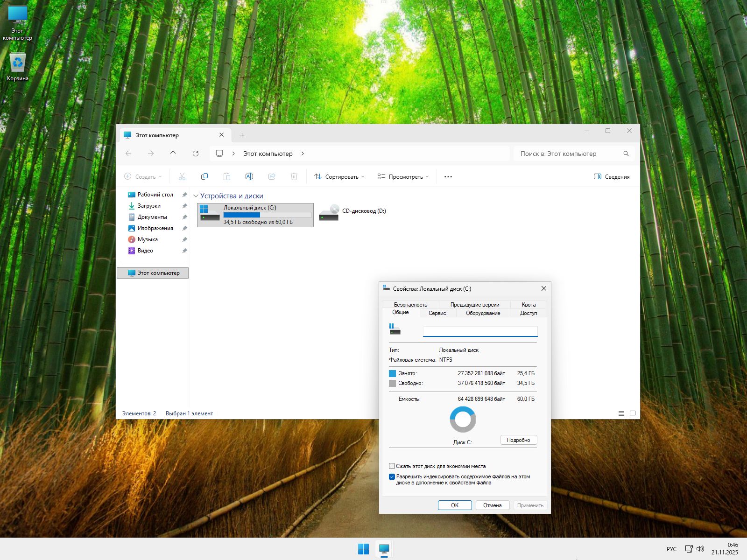Screen dimensions: 747x560
Task: Toggle the details view icon near the status bar
Action: pyautogui.click(x=621, y=413)
